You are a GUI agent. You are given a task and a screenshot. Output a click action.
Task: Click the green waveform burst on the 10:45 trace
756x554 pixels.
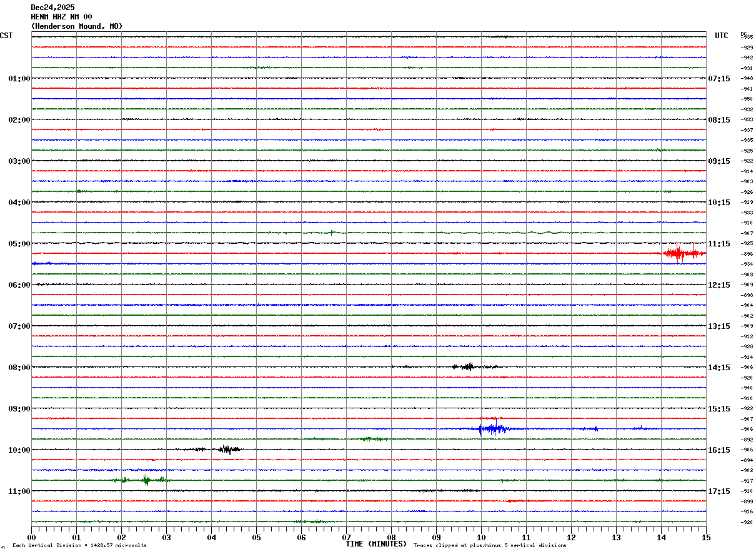click(146, 480)
